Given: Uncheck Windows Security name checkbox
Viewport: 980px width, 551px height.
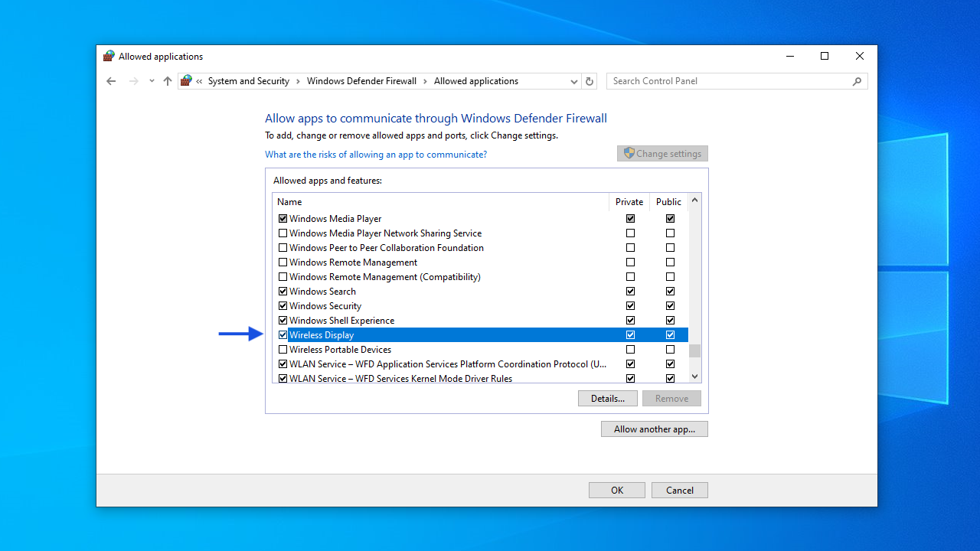Looking at the screenshot, I should [x=283, y=306].
